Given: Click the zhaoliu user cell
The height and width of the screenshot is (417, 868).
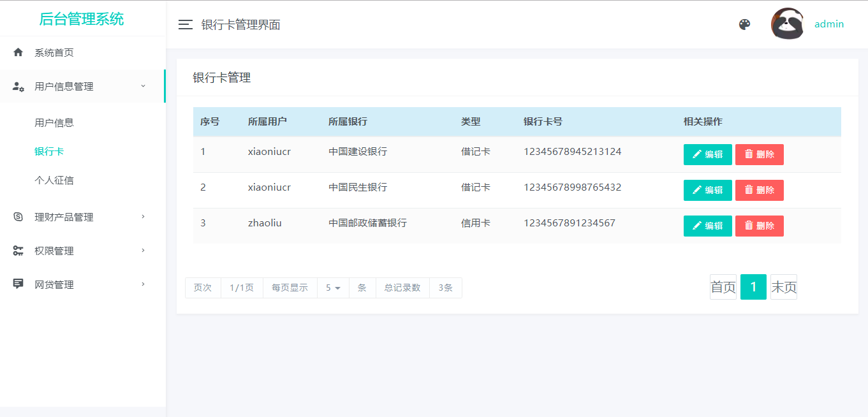Looking at the screenshot, I should pos(265,223).
